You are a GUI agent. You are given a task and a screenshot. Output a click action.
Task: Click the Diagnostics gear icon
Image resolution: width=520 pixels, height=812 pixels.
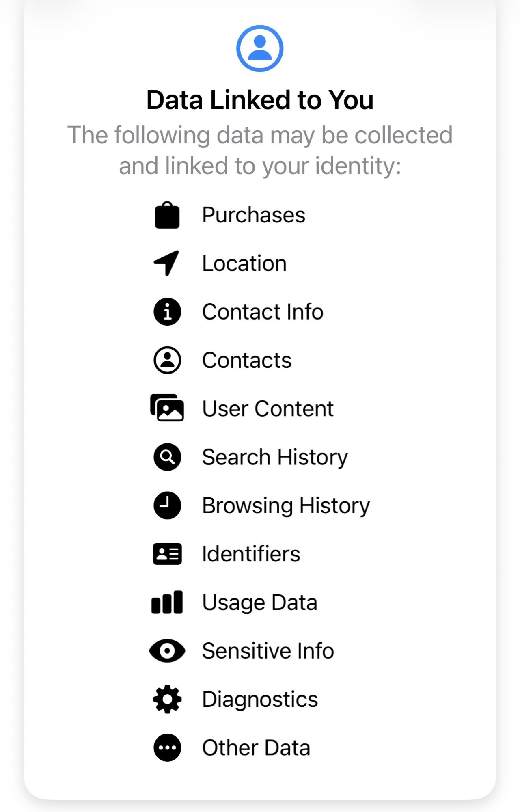167,699
